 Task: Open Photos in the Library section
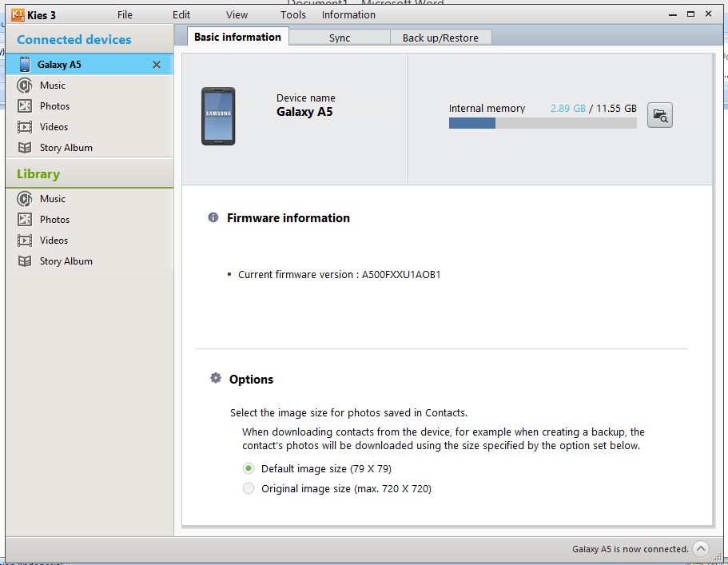[x=54, y=219]
